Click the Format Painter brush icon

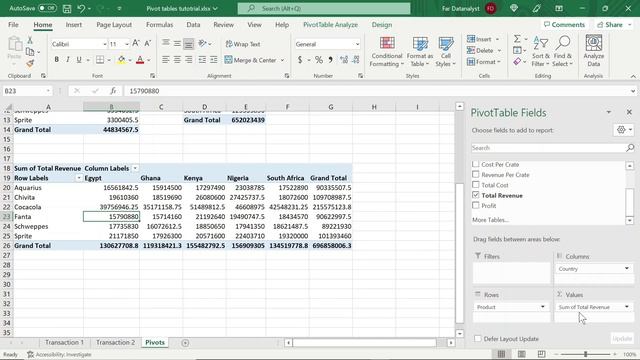[30, 63]
